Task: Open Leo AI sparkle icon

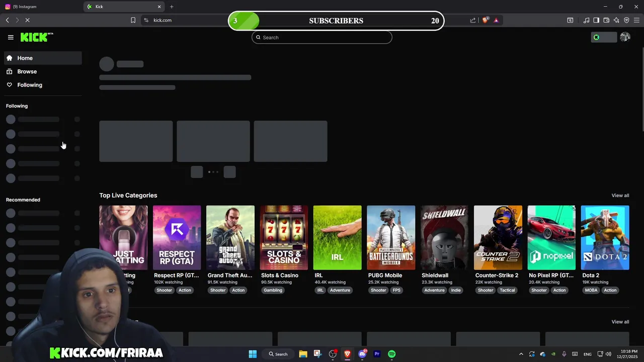Action: (x=616, y=20)
